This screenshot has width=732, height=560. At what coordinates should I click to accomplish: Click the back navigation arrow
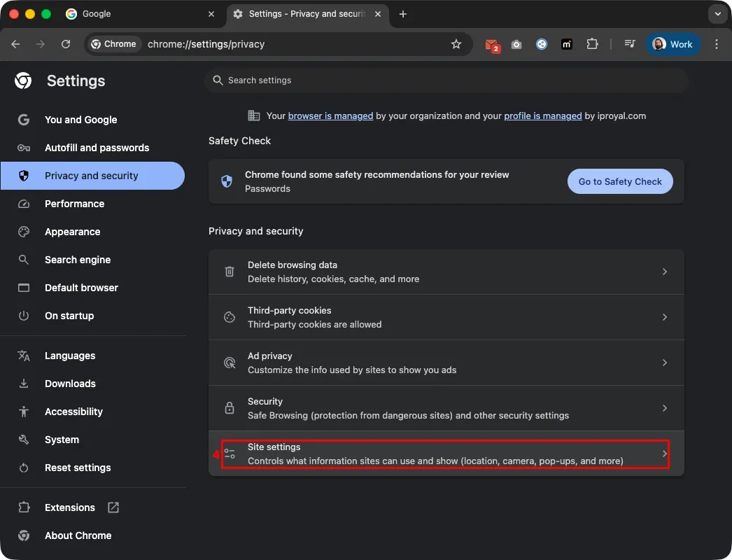(x=15, y=44)
